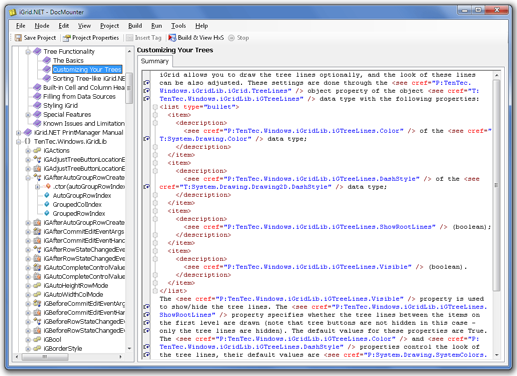The width and height of the screenshot is (517, 376).
Task: Select the Tree Functionality node
Action: coord(69,51)
